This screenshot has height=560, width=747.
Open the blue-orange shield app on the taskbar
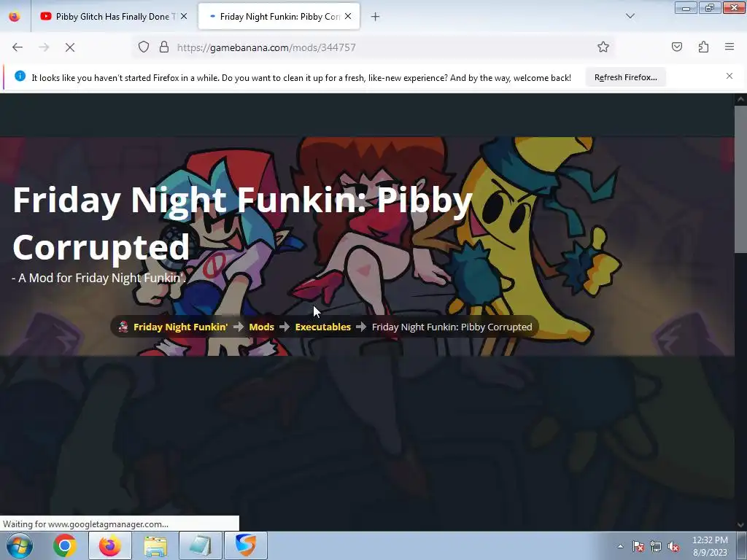tap(245, 546)
